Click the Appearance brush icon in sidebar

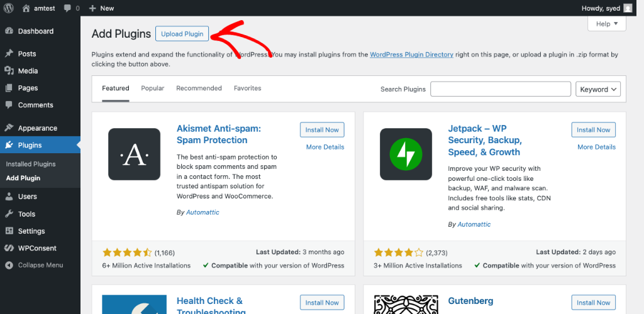tap(9, 128)
